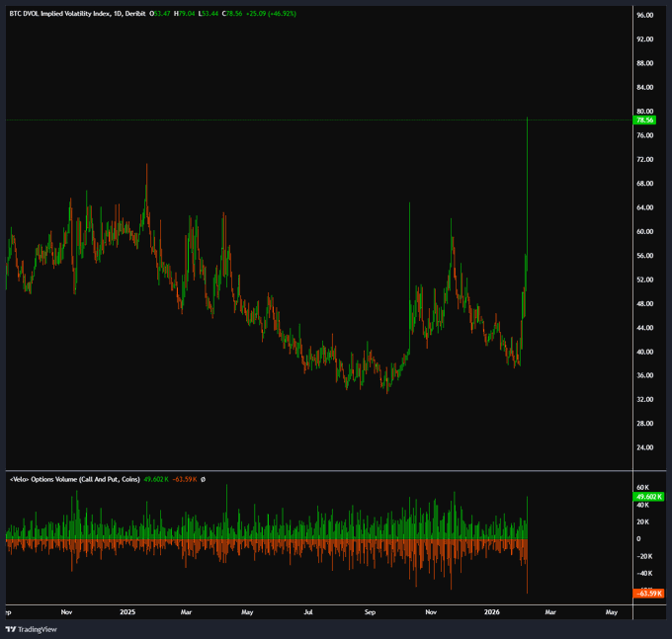
Task: Click the 2026 label on time axis
Action: pyautogui.click(x=490, y=612)
